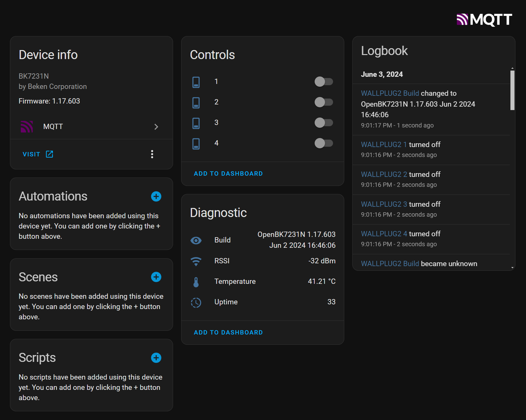The image size is (526, 420).
Task: Click control entity label 3
Action: 216,122
